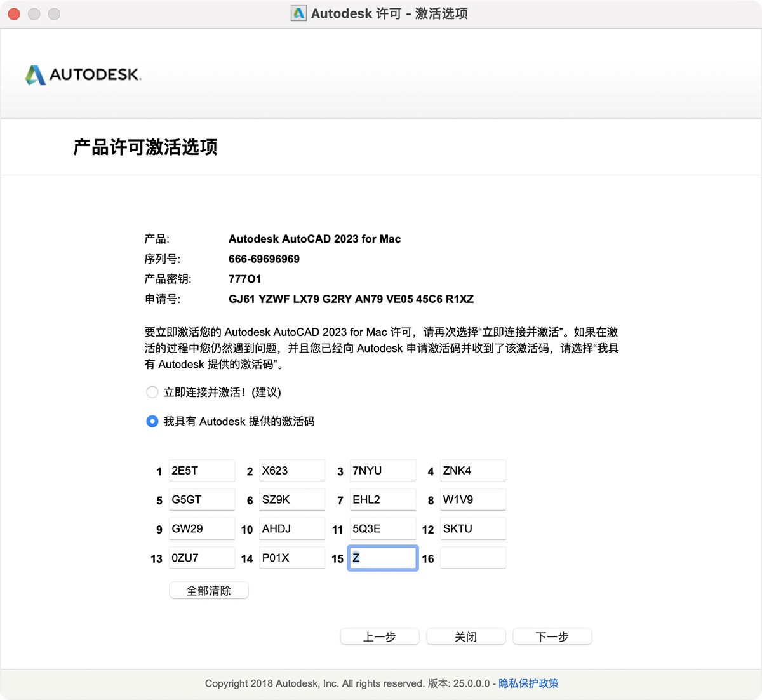Go back with the 上一步 button
Viewport: 762px width, 700px height.
[x=380, y=636]
